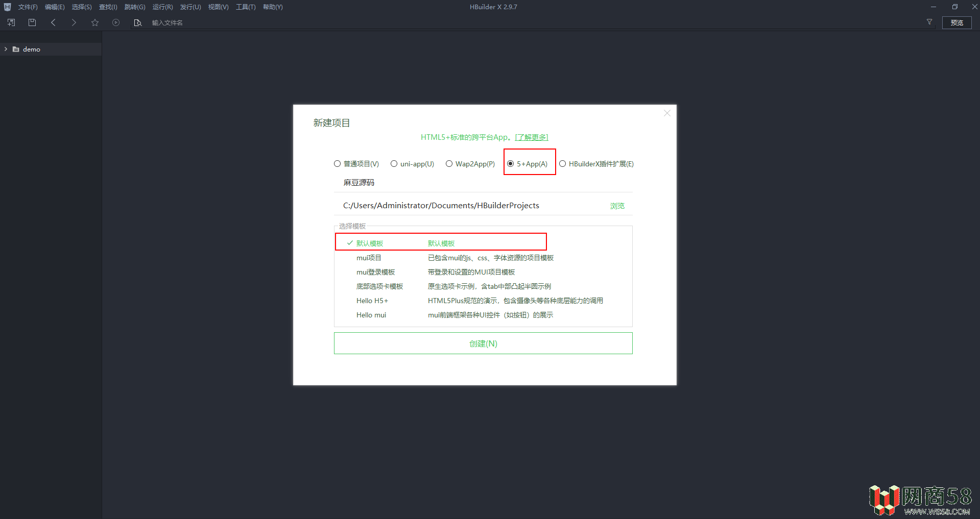Select the mui登录模板 template

click(483, 272)
